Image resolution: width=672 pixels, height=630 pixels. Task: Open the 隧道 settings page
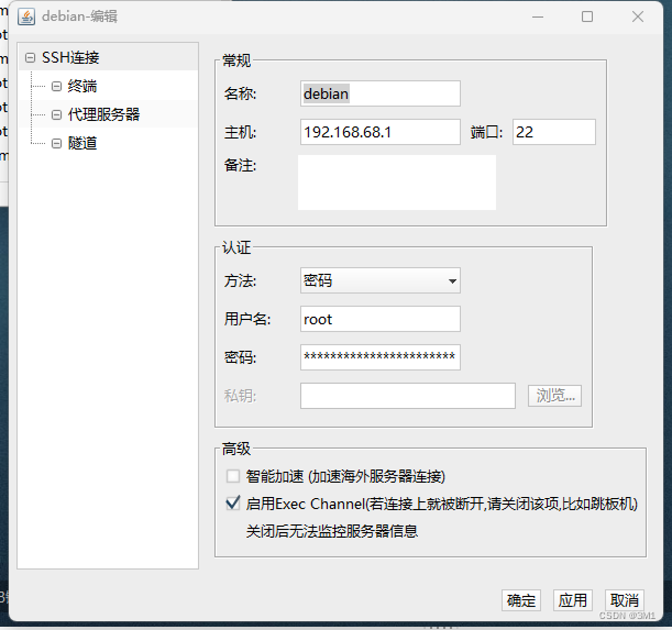(x=82, y=144)
